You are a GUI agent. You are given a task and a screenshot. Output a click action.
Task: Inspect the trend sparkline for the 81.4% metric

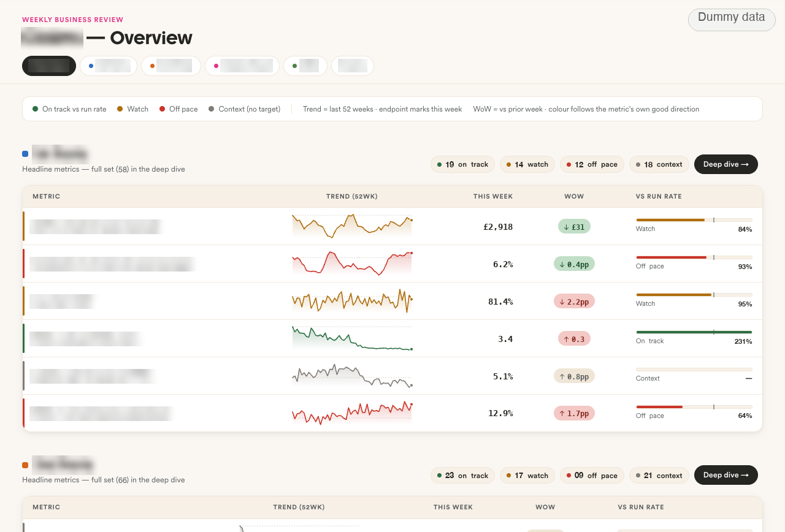pos(352,301)
